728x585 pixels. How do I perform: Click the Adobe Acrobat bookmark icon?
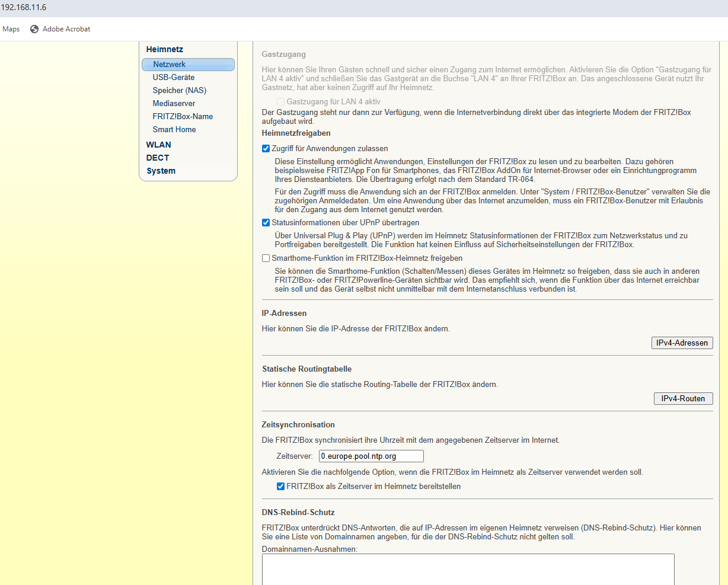34,29
